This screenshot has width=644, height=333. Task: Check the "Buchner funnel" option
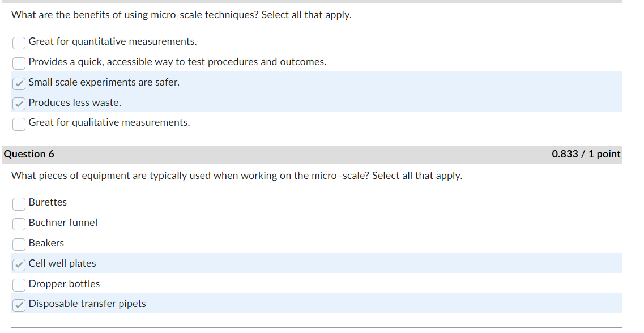(x=19, y=224)
